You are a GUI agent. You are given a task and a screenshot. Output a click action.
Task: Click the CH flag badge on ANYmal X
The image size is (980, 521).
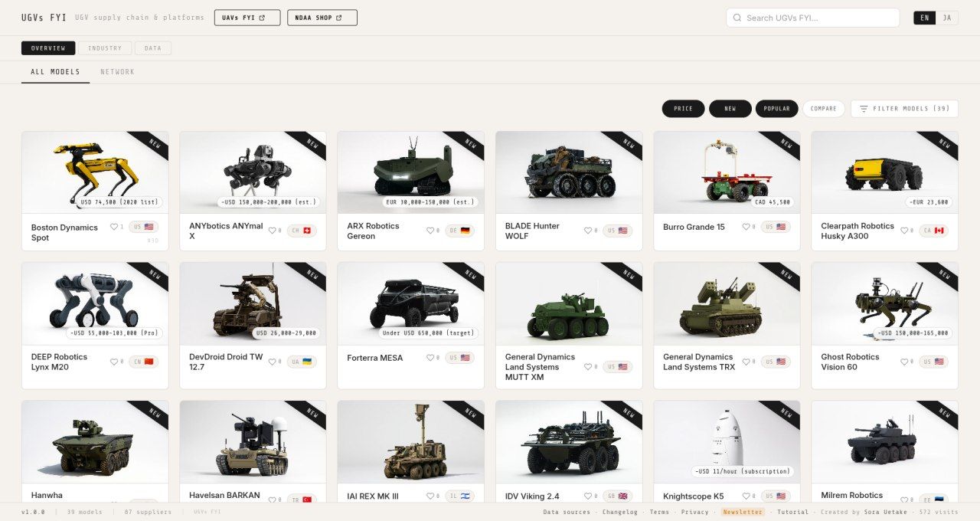point(302,231)
